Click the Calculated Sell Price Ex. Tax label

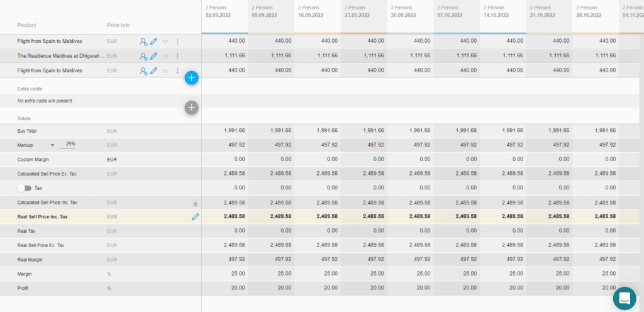click(47, 174)
